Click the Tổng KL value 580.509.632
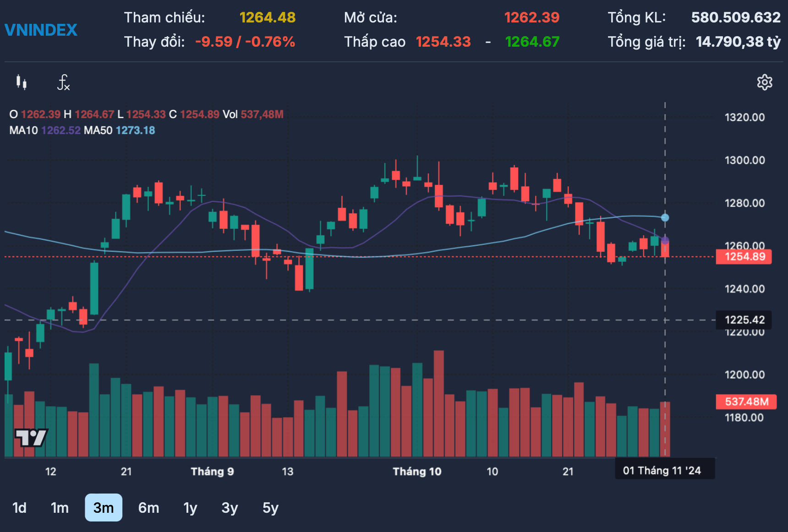This screenshot has width=788, height=532. click(736, 17)
